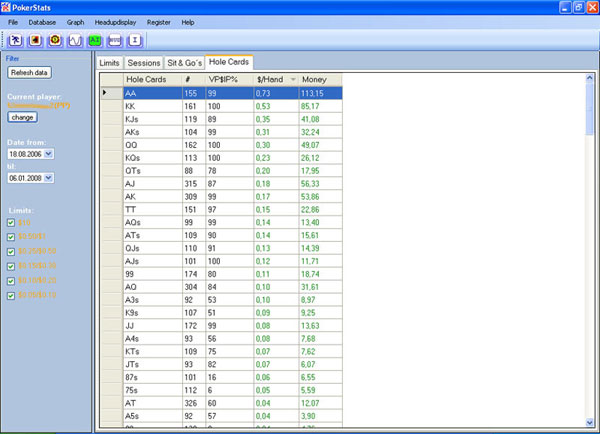This screenshot has height=434, width=600.
Task: Click the scrollbar up arrow
Action: [590, 78]
